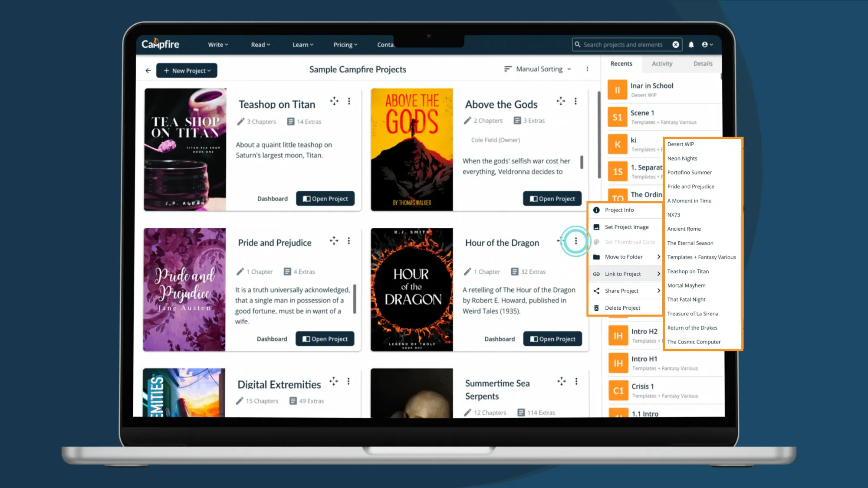Click the kebab menu for Hour of the Dragon
This screenshot has width=868, height=488.
tap(576, 241)
